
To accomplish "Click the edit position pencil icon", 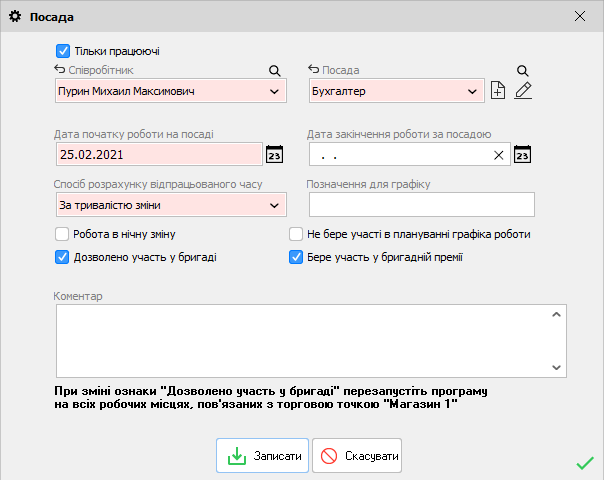I will 523,92.
